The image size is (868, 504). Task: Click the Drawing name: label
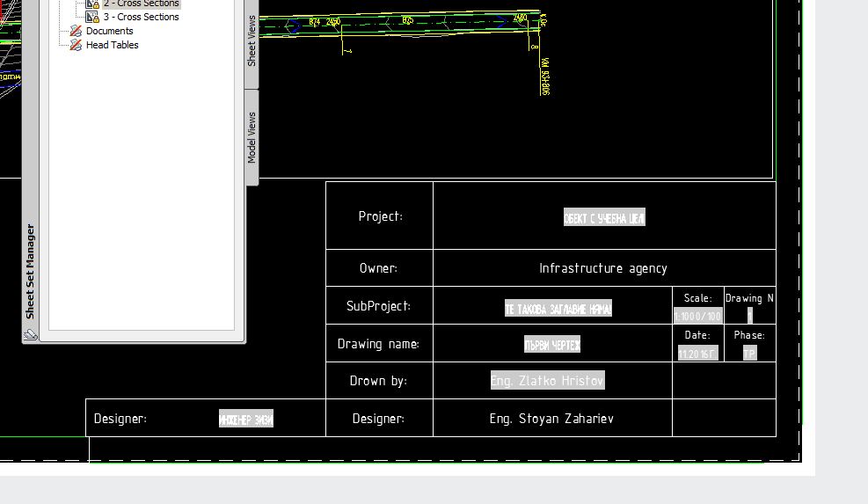coord(379,344)
